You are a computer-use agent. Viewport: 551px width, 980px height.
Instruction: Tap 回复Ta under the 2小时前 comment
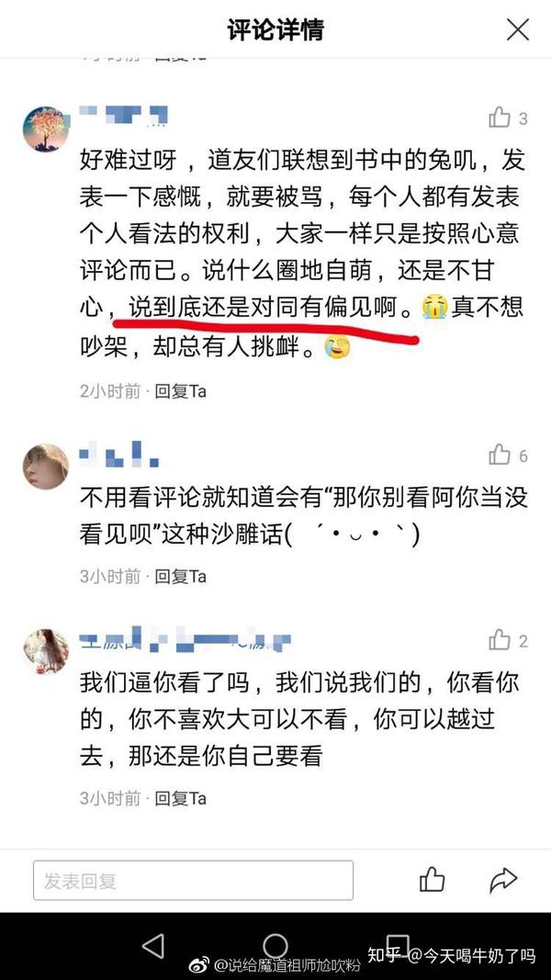[x=181, y=391]
